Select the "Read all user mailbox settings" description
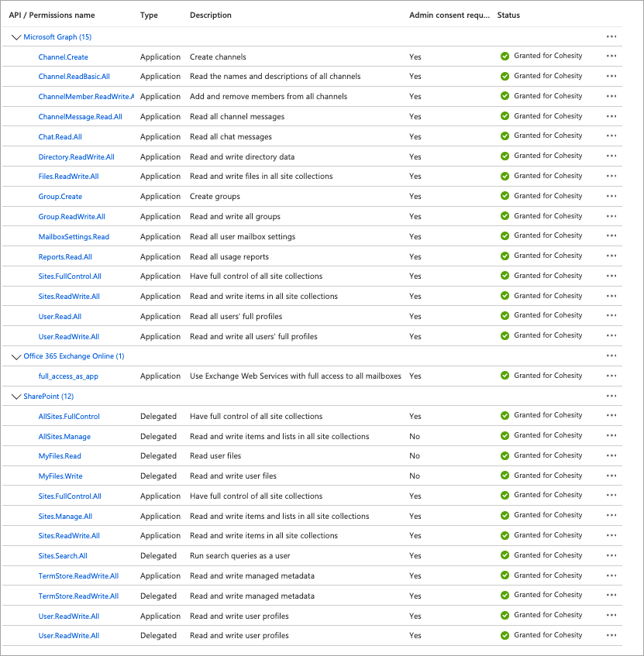 243,237
